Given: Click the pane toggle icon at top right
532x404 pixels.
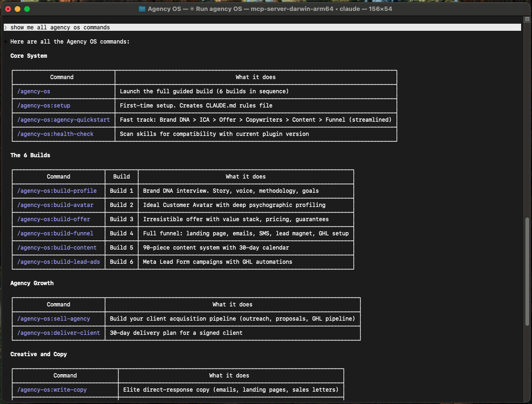Looking at the screenshot, I should (526, 19).
